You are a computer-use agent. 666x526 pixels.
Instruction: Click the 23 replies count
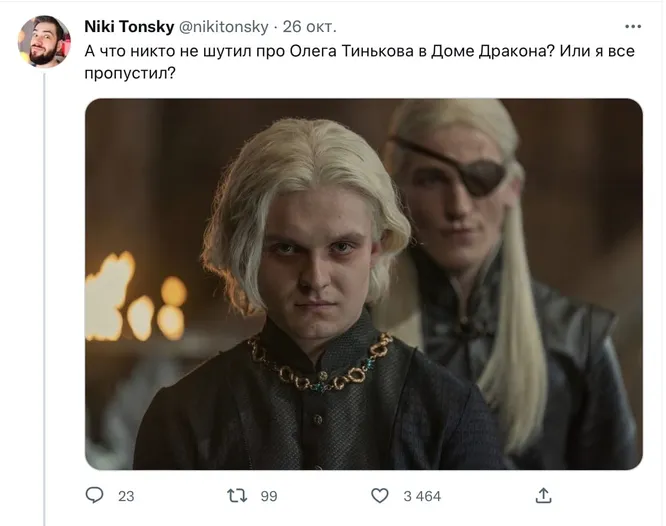(126, 496)
